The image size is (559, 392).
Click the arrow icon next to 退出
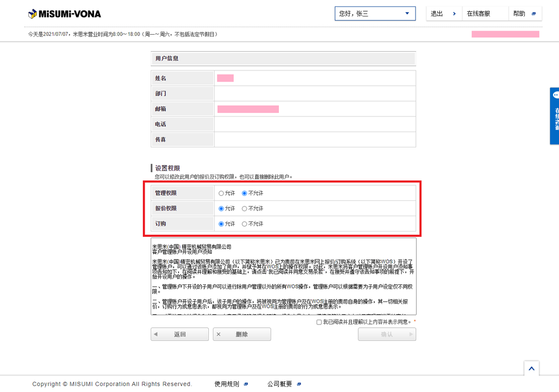click(454, 14)
